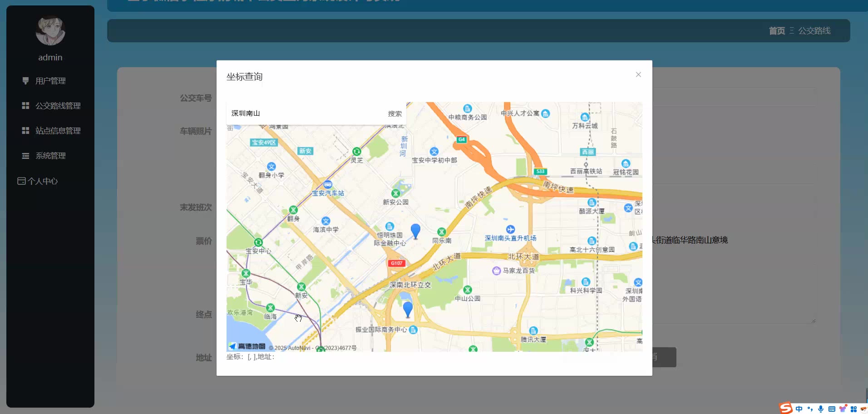Focus the 深圳南山 map search field

coord(306,113)
